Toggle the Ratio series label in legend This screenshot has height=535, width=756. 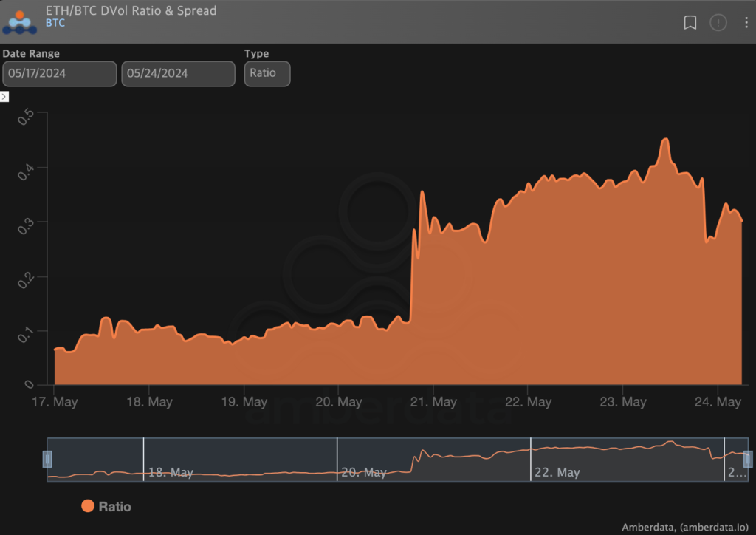point(114,507)
